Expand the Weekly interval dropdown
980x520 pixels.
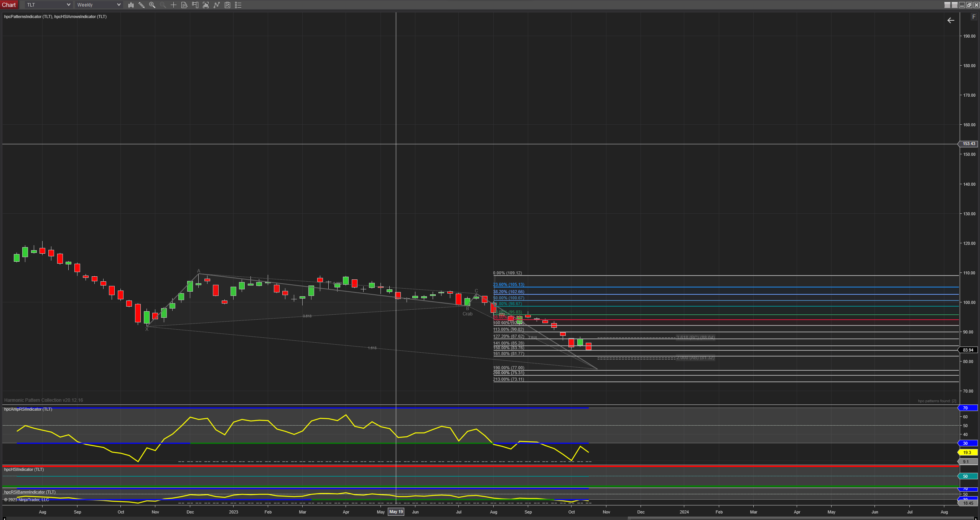point(119,5)
